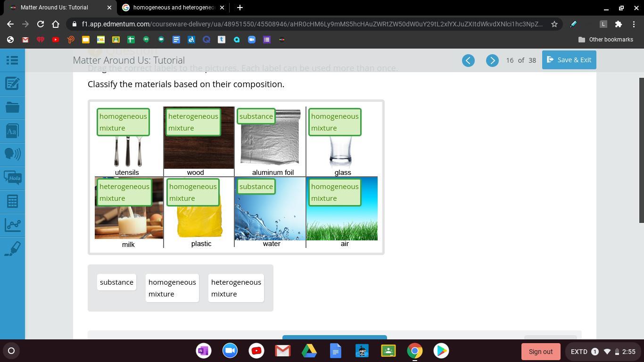Click the label placed on milk picture
Viewport: 644px width, 362px height.
124,192
